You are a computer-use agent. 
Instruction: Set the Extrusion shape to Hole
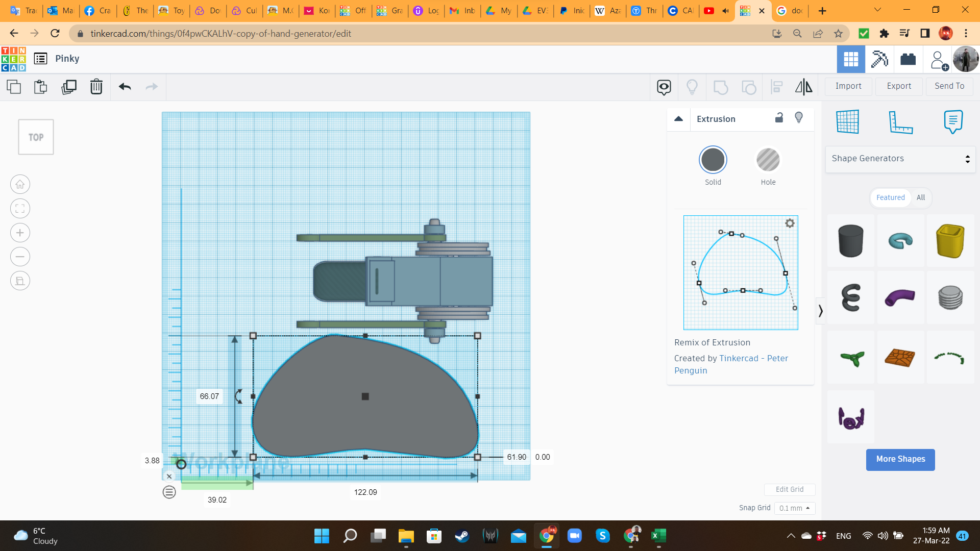coord(768,160)
